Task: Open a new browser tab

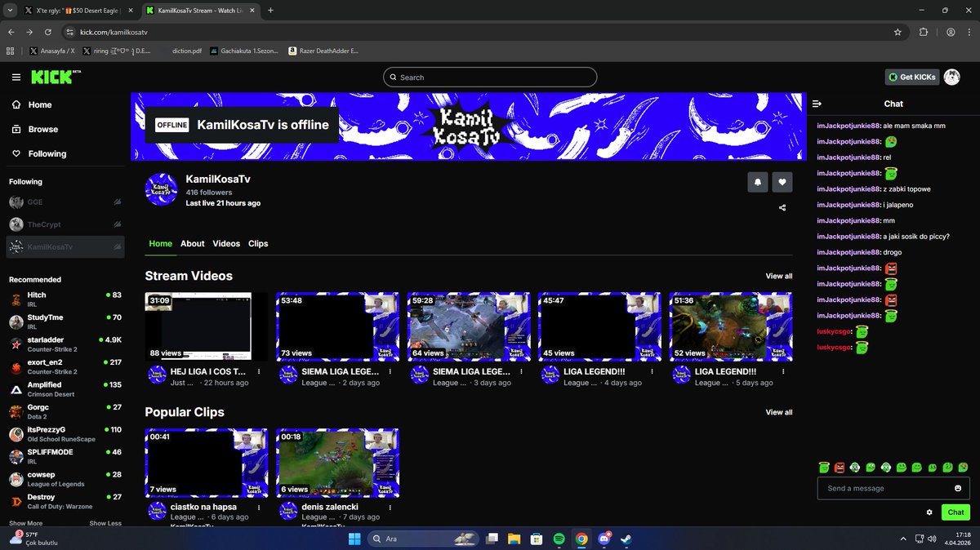Action: click(x=270, y=11)
